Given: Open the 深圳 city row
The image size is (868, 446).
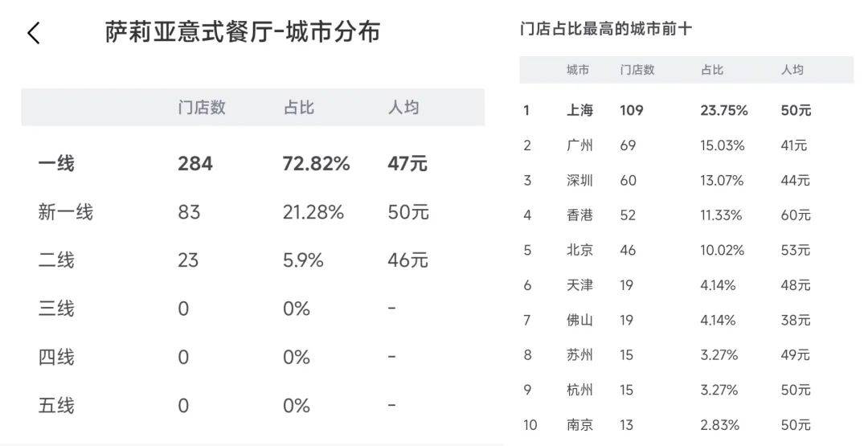Looking at the screenshot, I should [x=579, y=181].
